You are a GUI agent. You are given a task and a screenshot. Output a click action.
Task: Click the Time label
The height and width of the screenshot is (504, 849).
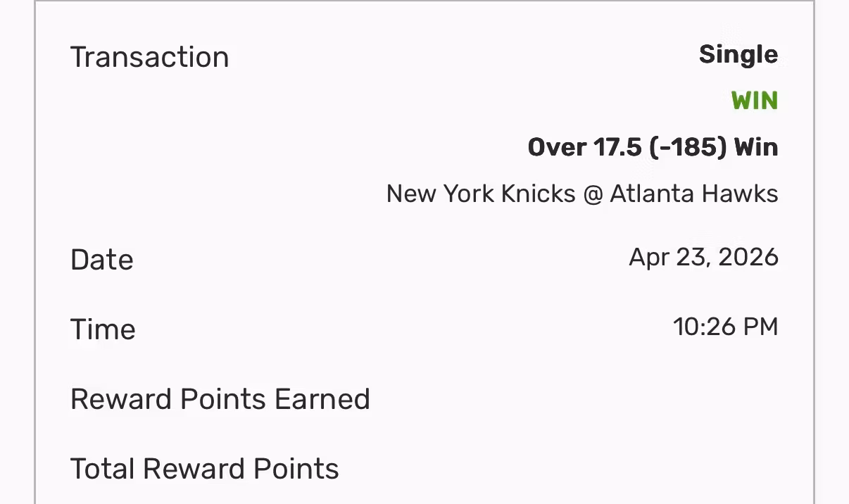[103, 329]
